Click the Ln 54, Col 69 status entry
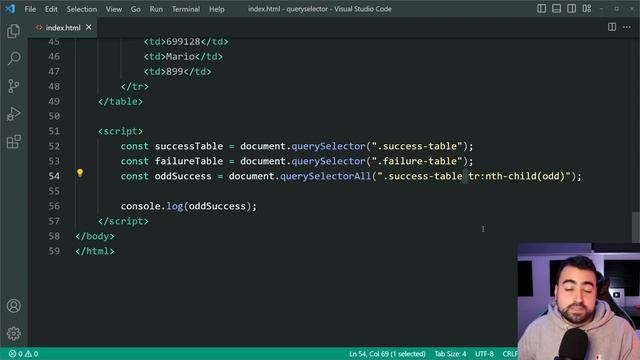640x360 pixels. pyautogui.click(x=387, y=354)
